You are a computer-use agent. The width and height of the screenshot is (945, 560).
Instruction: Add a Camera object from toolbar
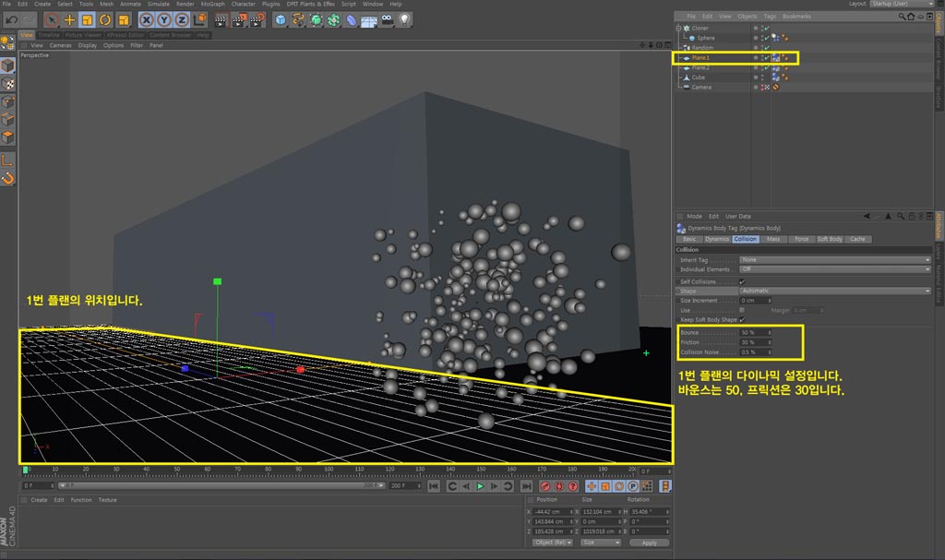pos(388,19)
